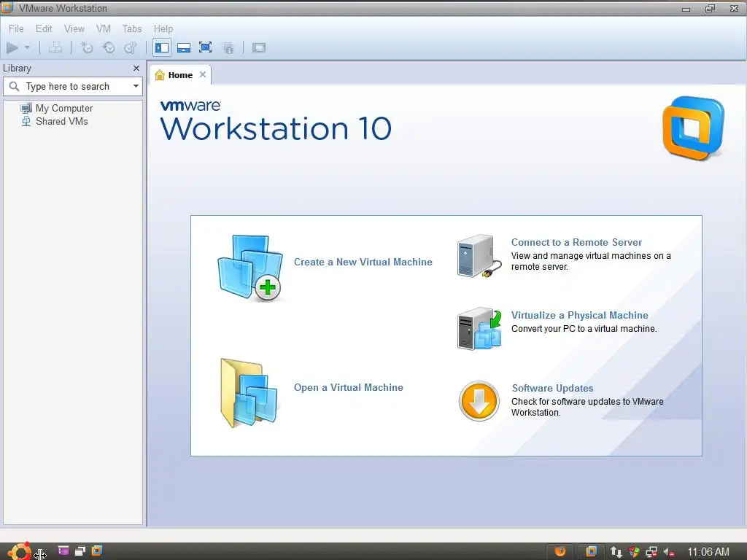Click the orange Software Updates download icon
This screenshot has height=560, width=747.
click(479, 401)
